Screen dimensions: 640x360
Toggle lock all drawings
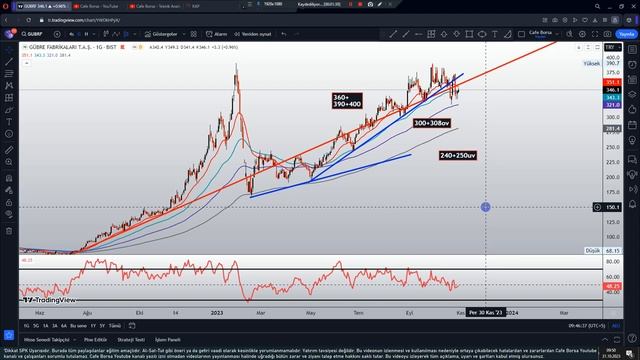pyautogui.click(x=9, y=202)
